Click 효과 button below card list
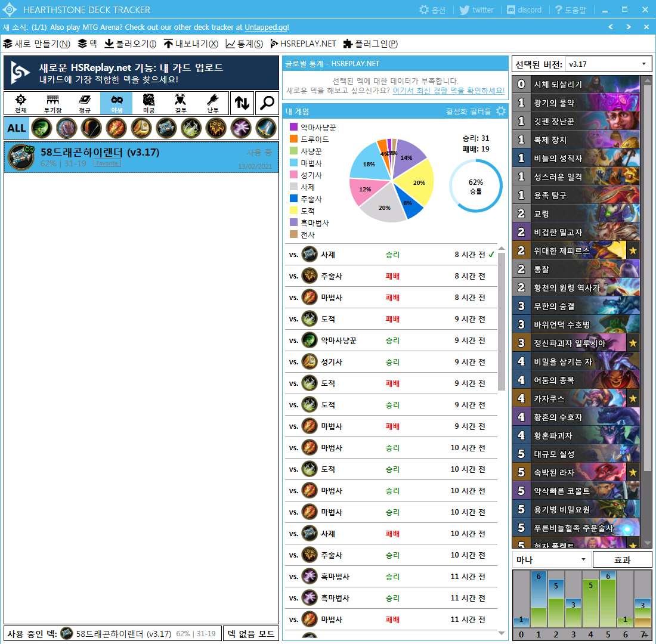 click(622, 559)
